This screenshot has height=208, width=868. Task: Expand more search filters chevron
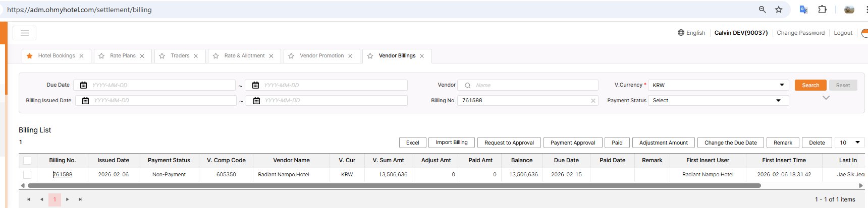[x=826, y=98]
